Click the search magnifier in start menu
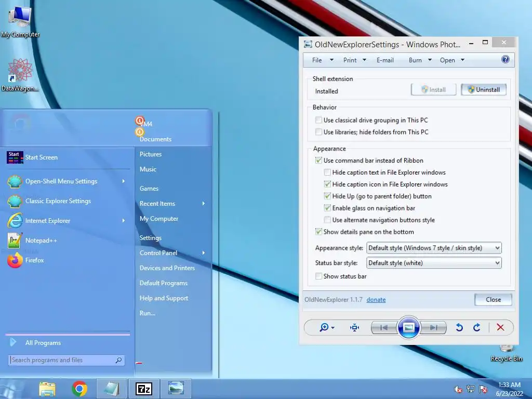The width and height of the screenshot is (532, 399). tap(118, 361)
